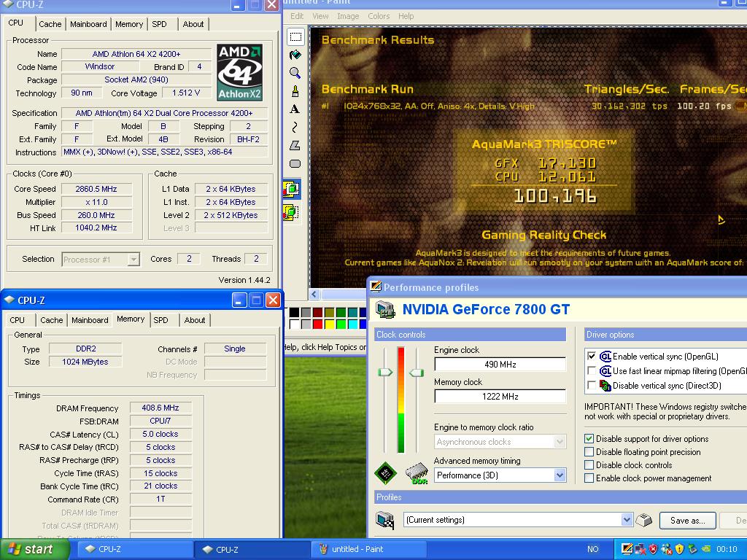Check Disable clock controls
747x560 pixels.
tap(589, 464)
